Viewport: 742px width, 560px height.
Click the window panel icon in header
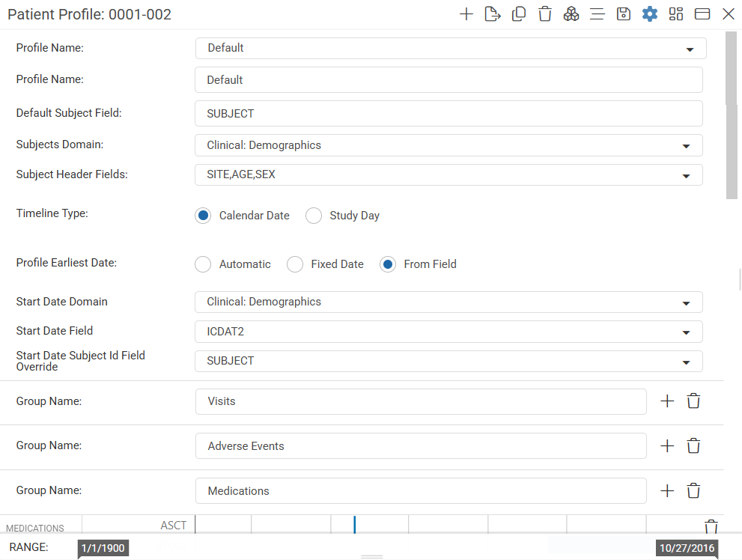702,14
